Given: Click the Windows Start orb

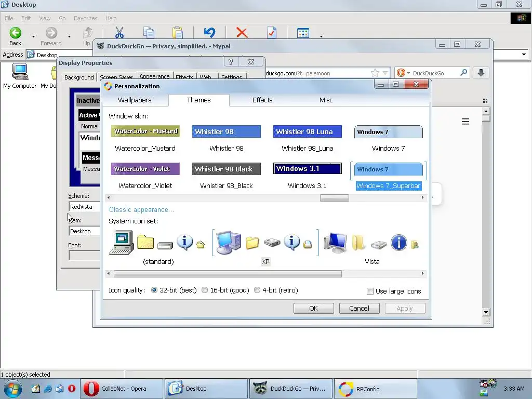Looking at the screenshot, I should 13,389.
